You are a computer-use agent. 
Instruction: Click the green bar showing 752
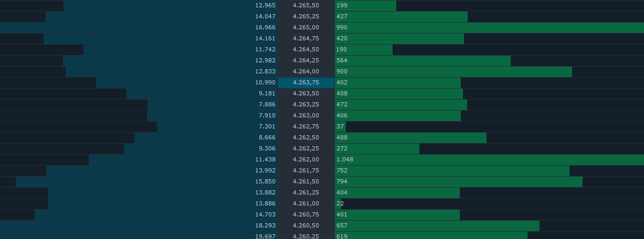point(452,170)
